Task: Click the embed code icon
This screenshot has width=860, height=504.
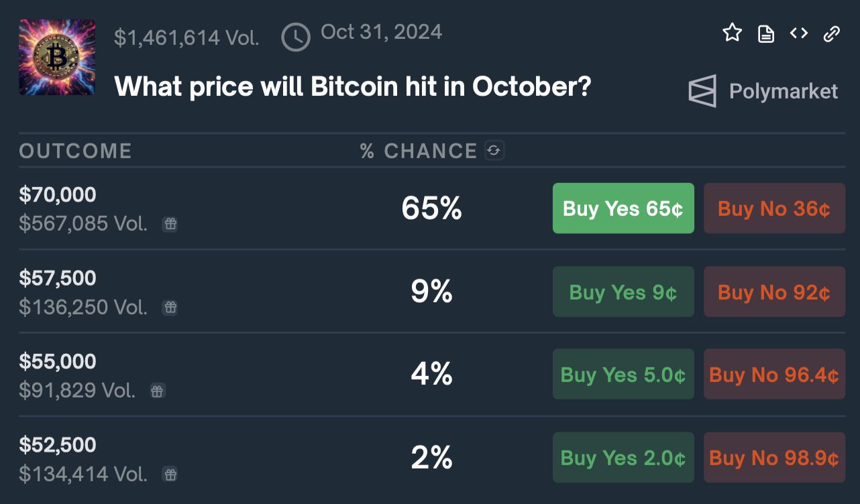Action: click(798, 33)
